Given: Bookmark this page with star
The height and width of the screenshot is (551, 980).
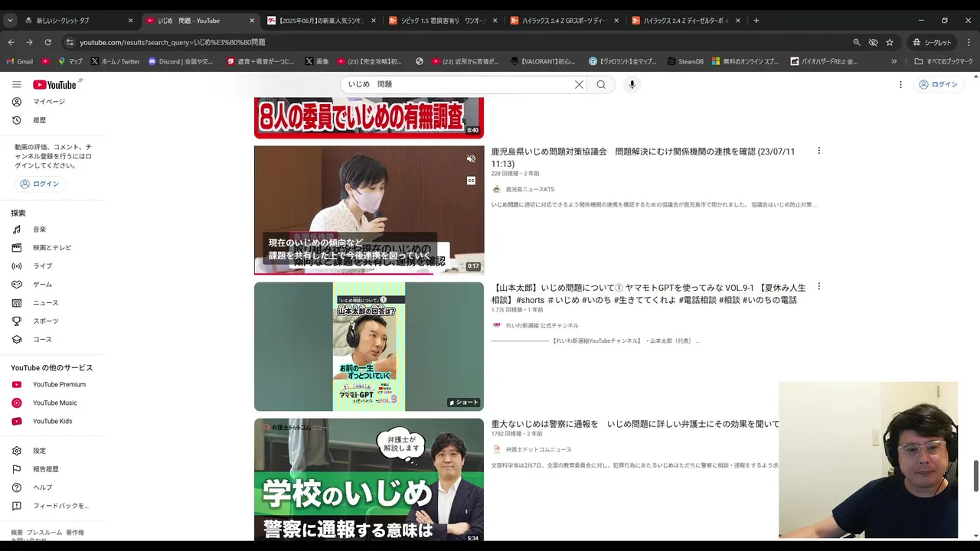Looking at the screenshot, I should point(890,42).
